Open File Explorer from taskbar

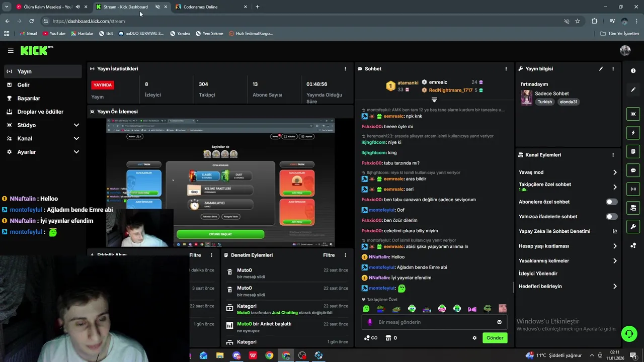tap(220, 355)
